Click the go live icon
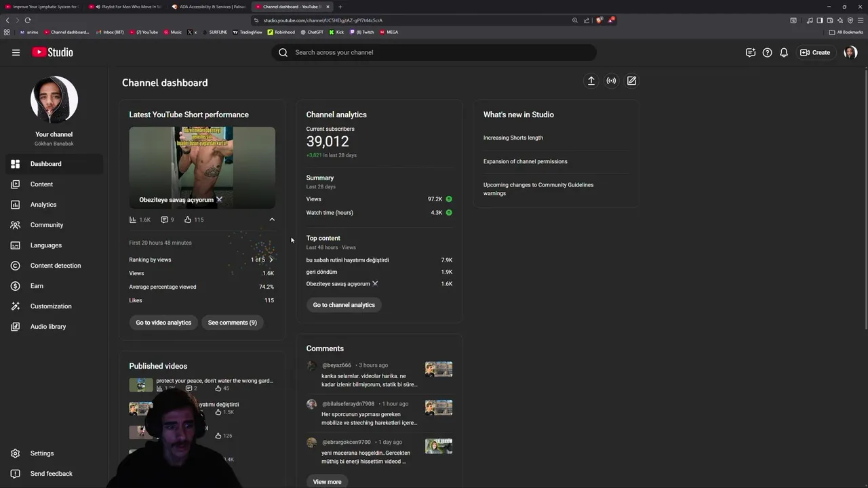The height and width of the screenshot is (488, 868). point(612,81)
